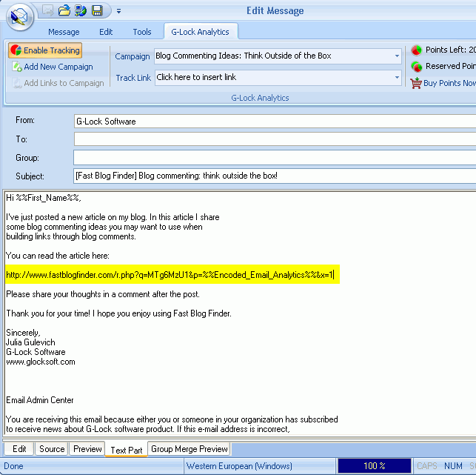Screen dimensions: 476x475
Task: Switch to the Preview bottom tab
Action: pos(87,449)
